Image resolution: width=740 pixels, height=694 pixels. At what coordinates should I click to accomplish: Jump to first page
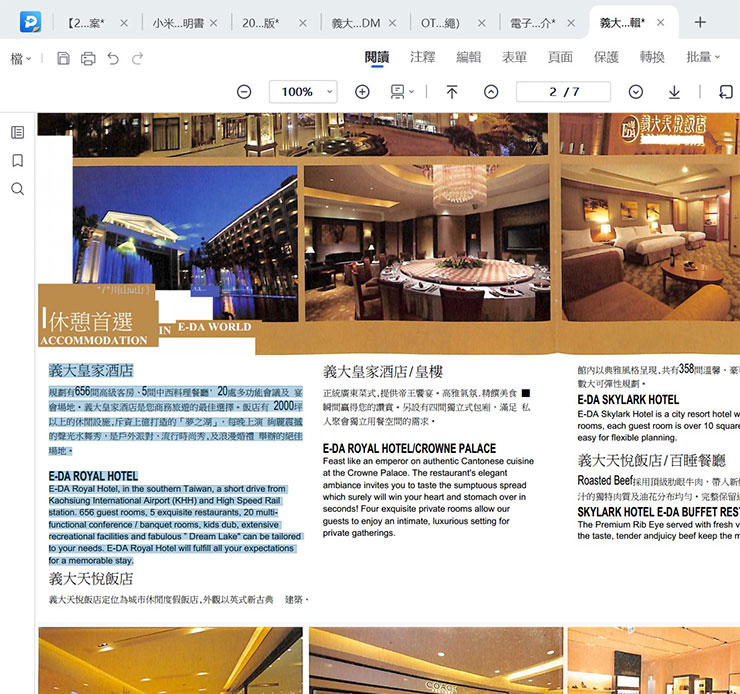452,92
